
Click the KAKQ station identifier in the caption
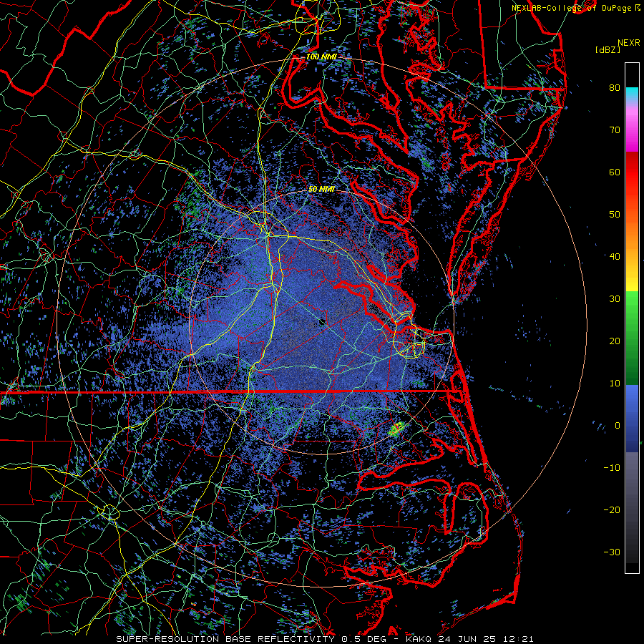[418, 639]
